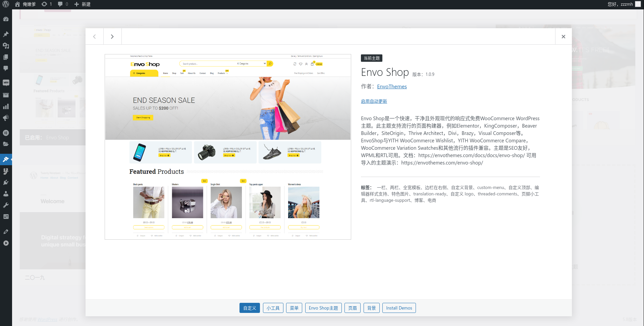Close the theme details overlay
This screenshot has height=326, width=644.
point(563,36)
